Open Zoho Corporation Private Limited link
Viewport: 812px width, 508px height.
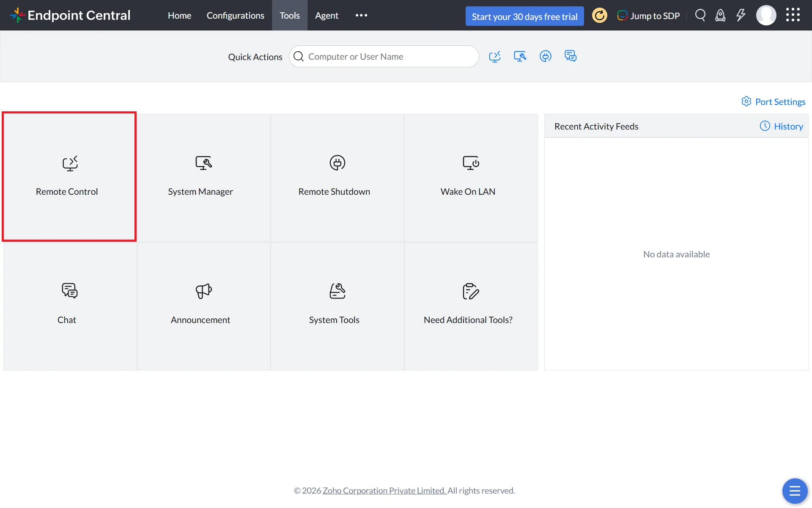(x=384, y=490)
